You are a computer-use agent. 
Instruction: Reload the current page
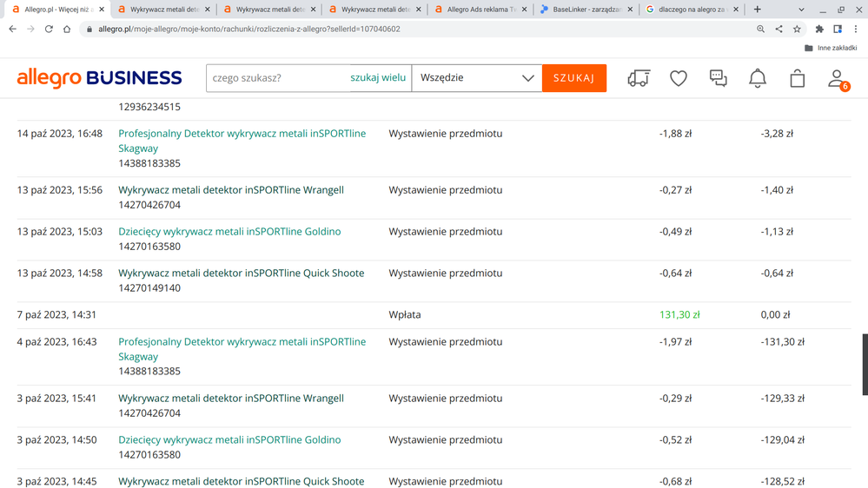click(49, 29)
